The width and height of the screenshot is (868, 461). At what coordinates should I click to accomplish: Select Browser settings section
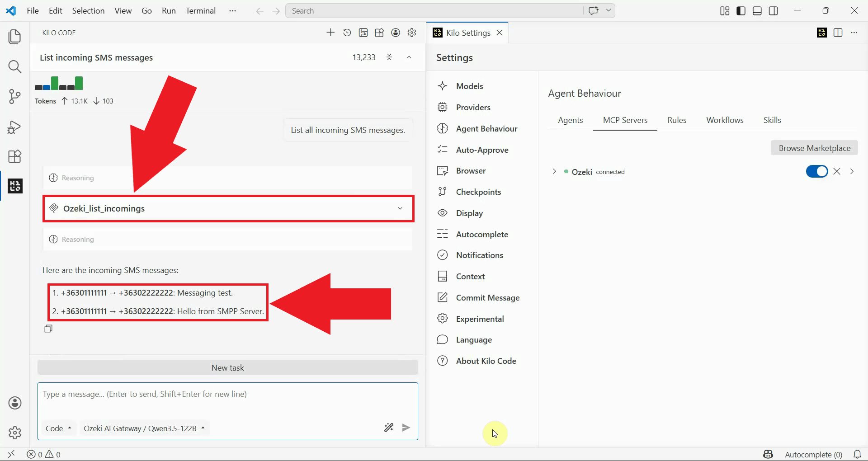click(471, 170)
